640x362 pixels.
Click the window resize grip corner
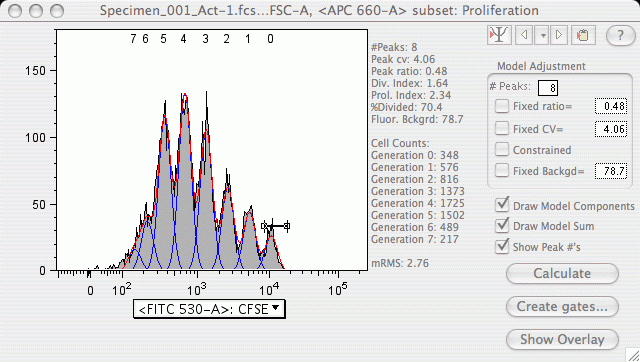pyautogui.click(x=633, y=355)
